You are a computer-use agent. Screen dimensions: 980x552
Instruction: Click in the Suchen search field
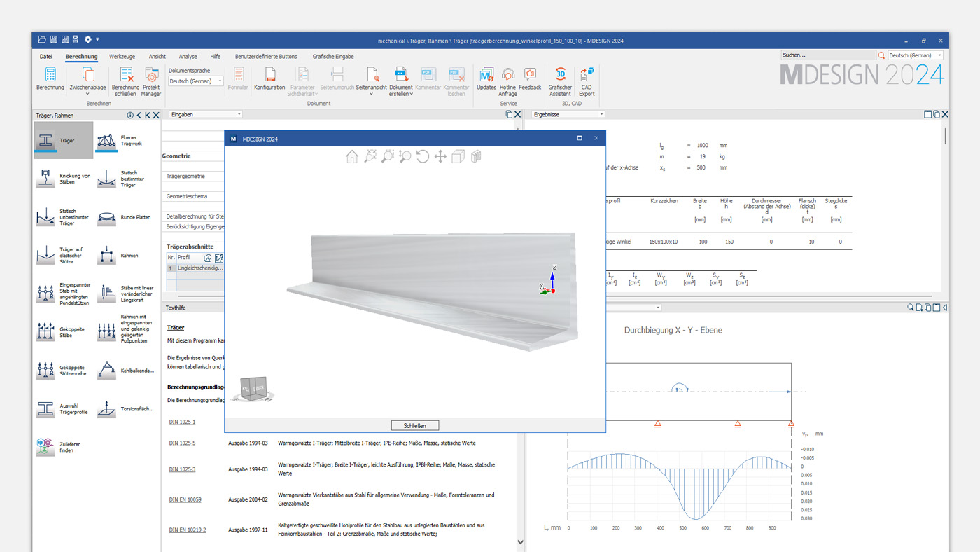coord(828,55)
